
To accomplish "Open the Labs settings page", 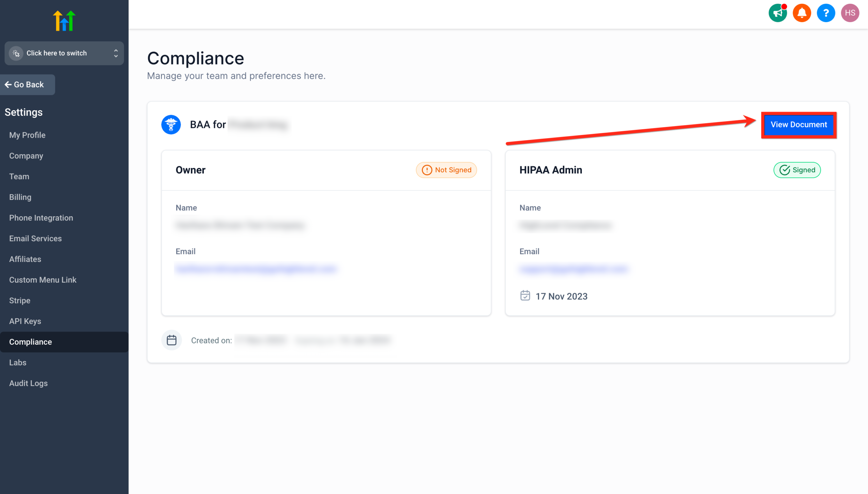I will coord(18,362).
